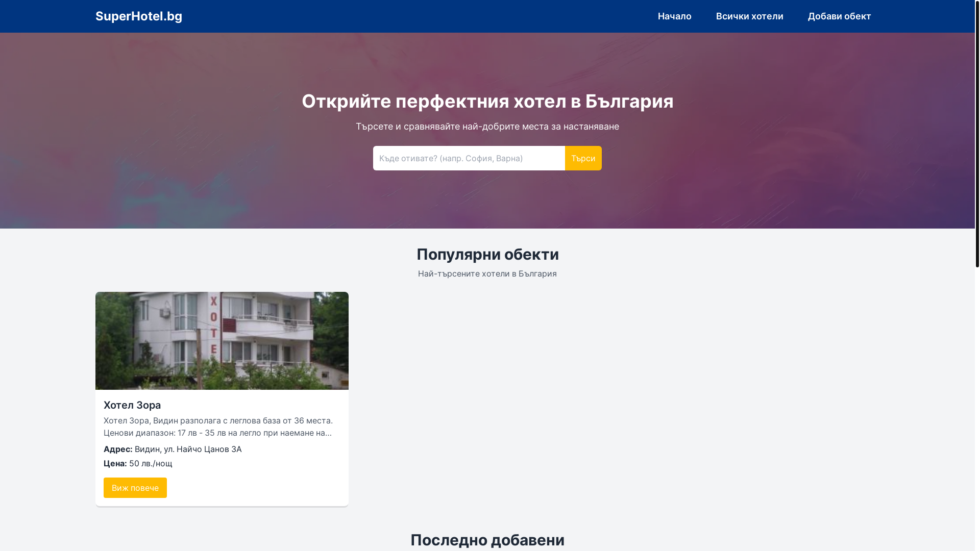This screenshot has height=551, width=980.
Task: Open the SuperHotel.bg home logo link
Action: click(x=138, y=16)
